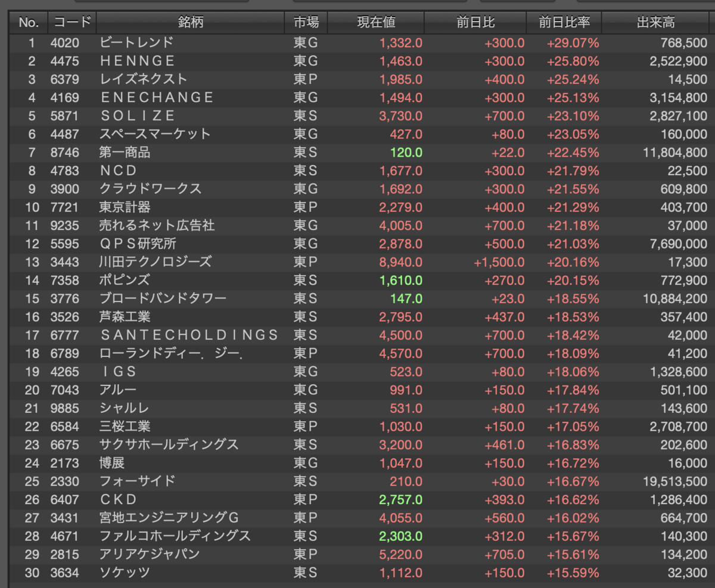This screenshot has height=588, width=715.
Task: Click the SOLIZE stock name
Action: 138,116
